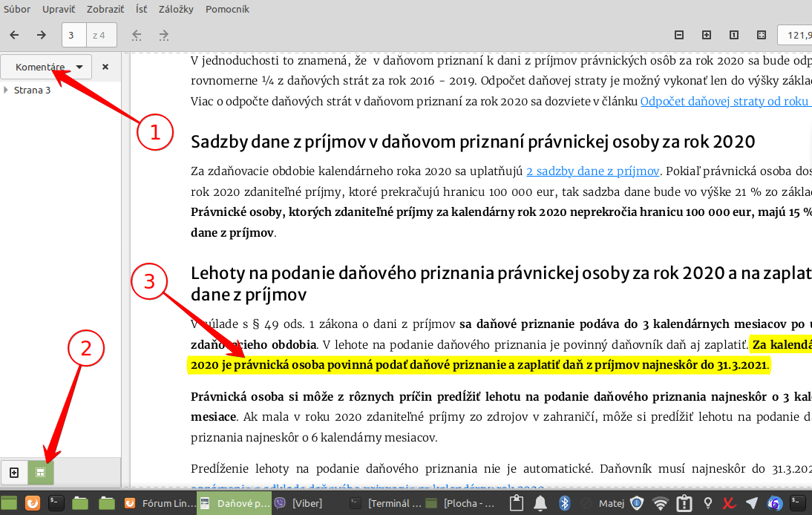The width and height of the screenshot is (812, 515).
Task: Click the page number input field
Action: 73,35
